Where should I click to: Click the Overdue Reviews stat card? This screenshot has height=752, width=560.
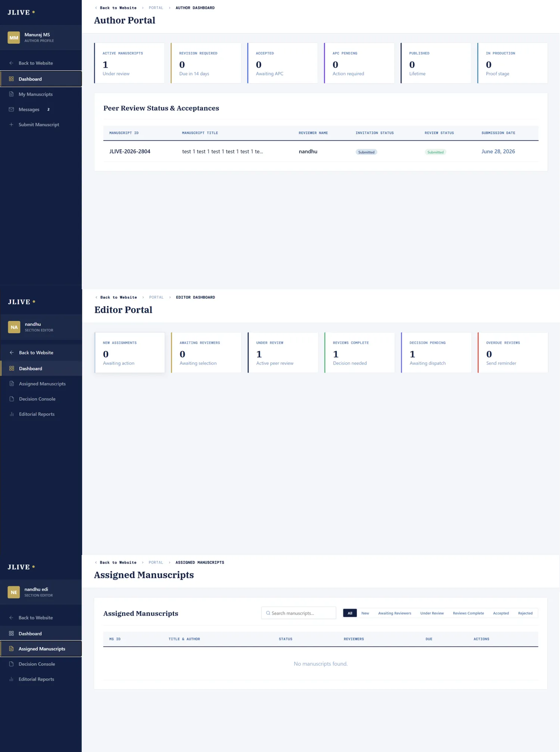tap(513, 353)
